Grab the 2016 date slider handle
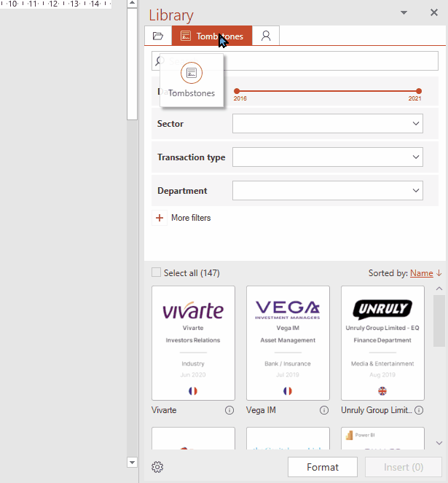This screenshot has width=448, height=483. (x=237, y=91)
